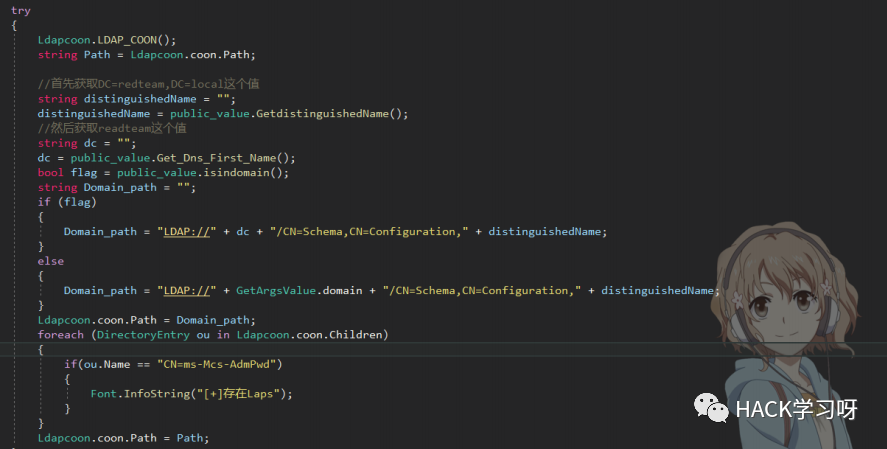This screenshot has height=449, width=887.
Task: Click the line 'string Path = Ldapcoon.coon.Path;'
Action: 147,55
